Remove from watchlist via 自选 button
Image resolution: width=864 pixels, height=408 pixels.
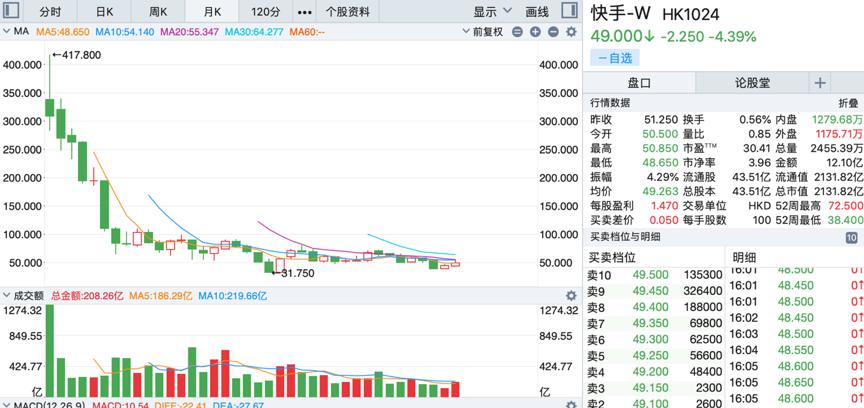pos(614,57)
